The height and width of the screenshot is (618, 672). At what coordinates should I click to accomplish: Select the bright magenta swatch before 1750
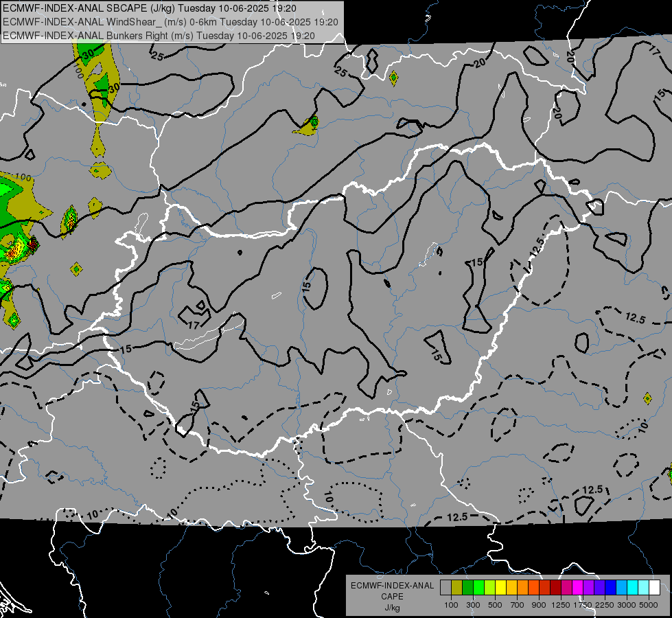(578, 588)
